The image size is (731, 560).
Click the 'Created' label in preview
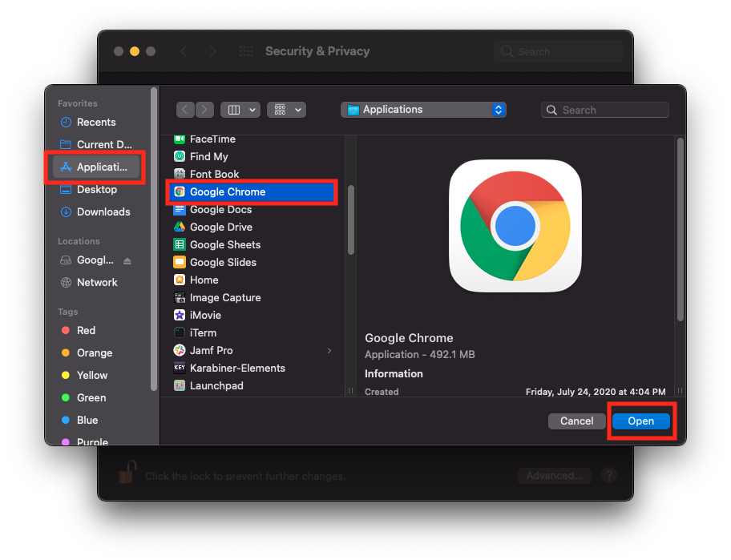point(382,392)
